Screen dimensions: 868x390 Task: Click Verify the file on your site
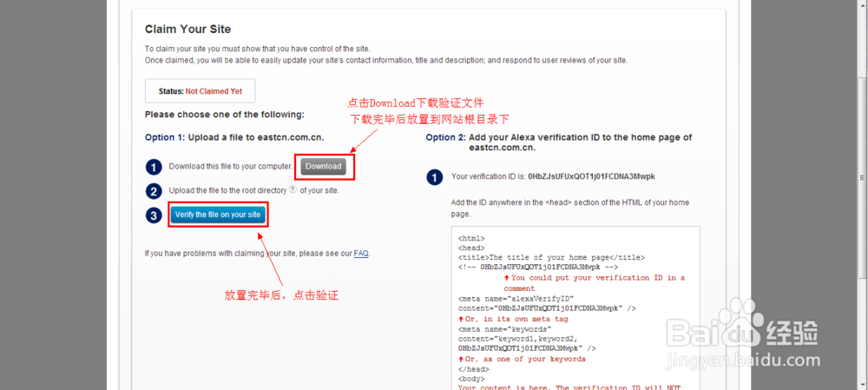[218, 215]
